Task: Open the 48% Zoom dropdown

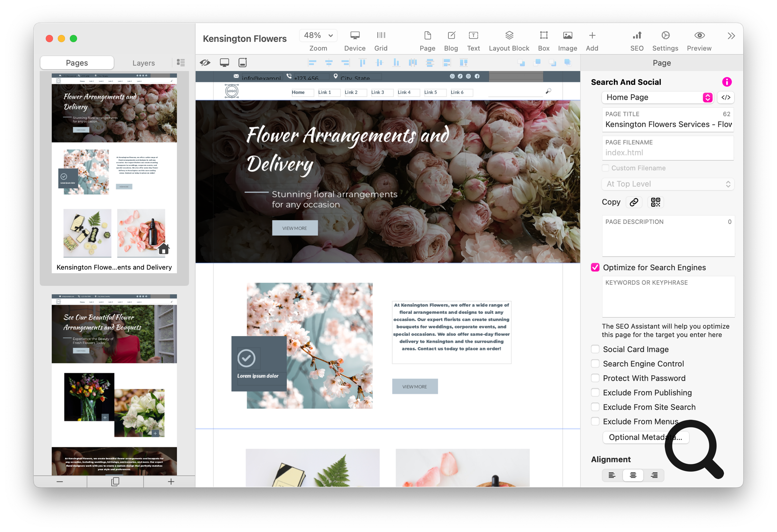Action: [318, 36]
